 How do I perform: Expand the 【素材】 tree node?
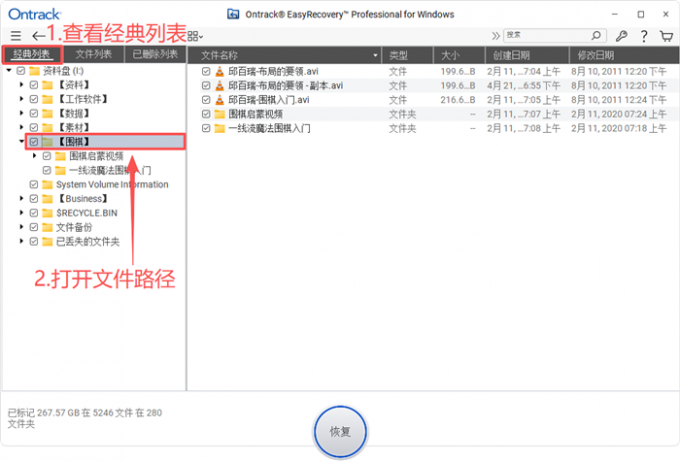click(21, 127)
